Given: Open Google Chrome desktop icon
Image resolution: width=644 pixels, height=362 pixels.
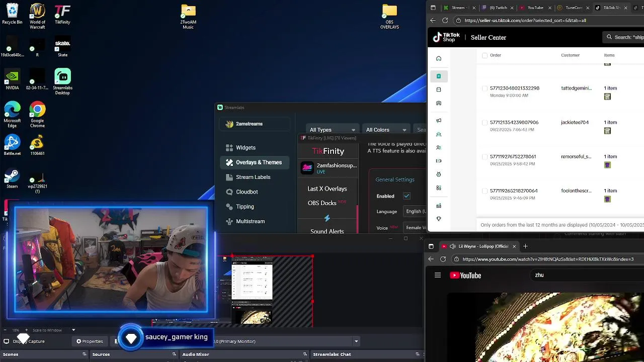Looking at the screenshot, I should point(37,115).
